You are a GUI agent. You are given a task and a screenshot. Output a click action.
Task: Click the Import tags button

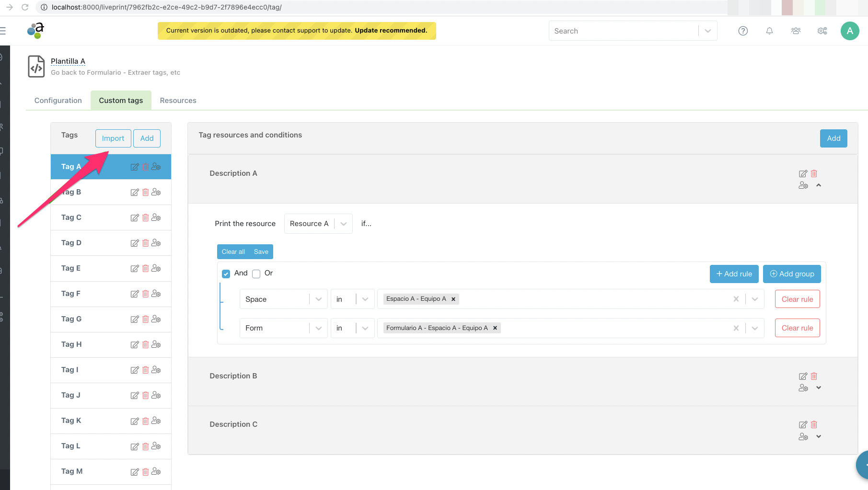tap(113, 138)
